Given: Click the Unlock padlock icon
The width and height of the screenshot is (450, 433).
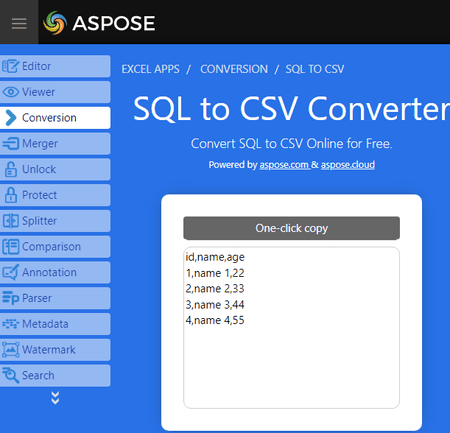Looking at the screenshot, I should (11, 169).
